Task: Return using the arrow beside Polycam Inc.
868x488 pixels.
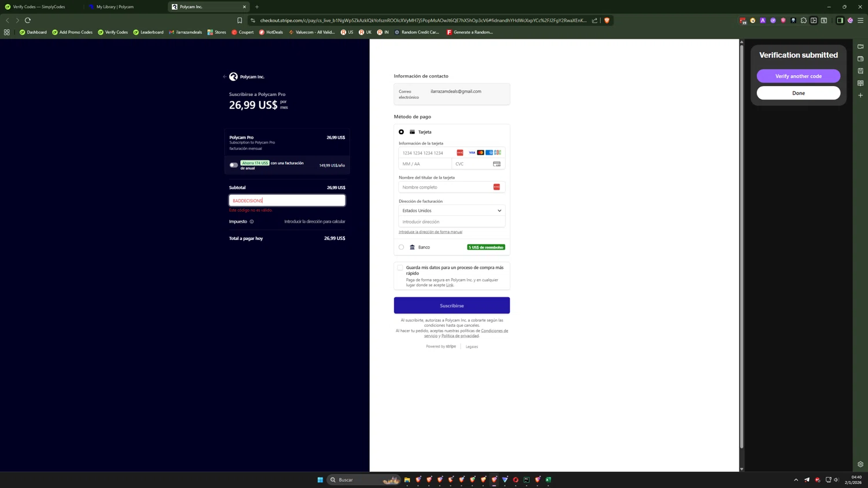Action: point(225,76)
